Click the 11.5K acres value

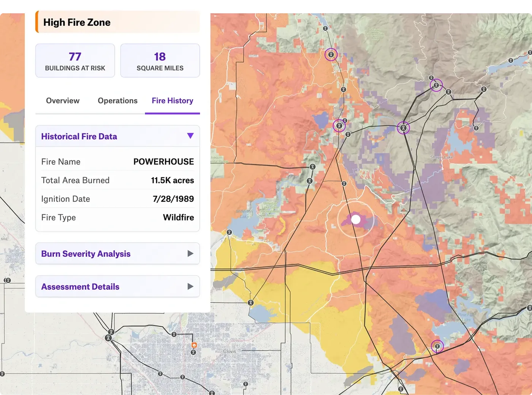pyautogui.click(x=173, y=180)
